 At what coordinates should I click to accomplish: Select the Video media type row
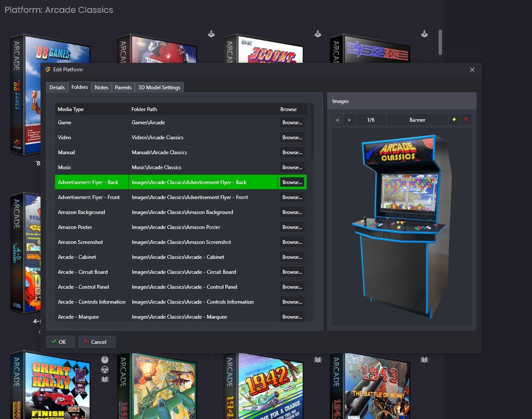181,138
